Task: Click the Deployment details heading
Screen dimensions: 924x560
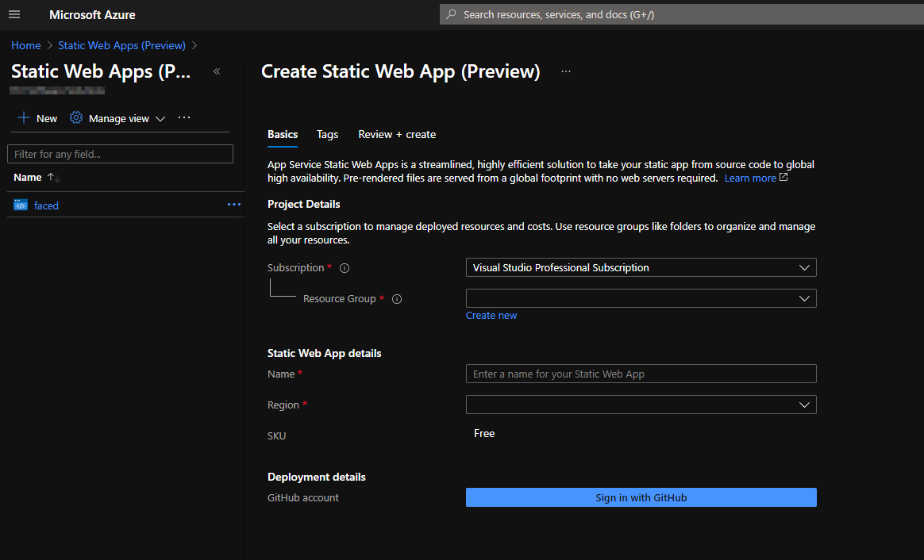Action: tap(317, 477)
